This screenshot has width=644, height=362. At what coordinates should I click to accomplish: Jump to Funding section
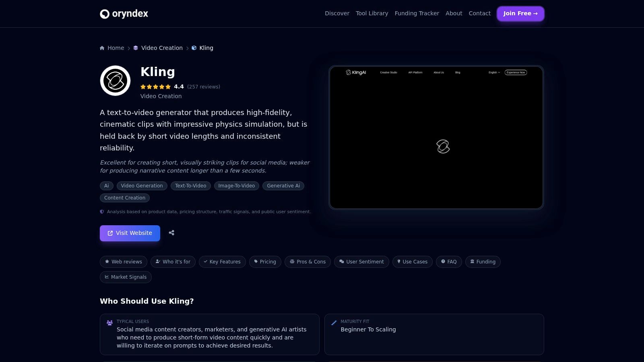[x=483, y=262]
